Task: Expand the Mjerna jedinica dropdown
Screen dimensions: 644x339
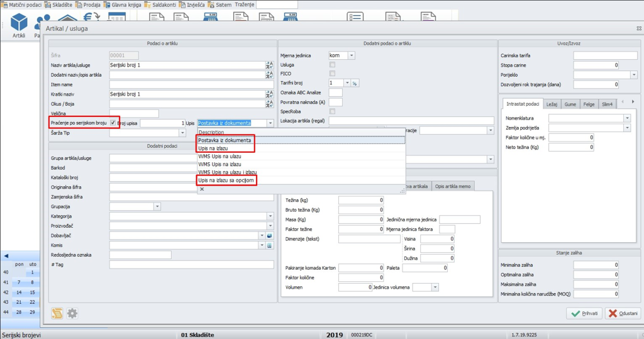Action: (351, 55)
